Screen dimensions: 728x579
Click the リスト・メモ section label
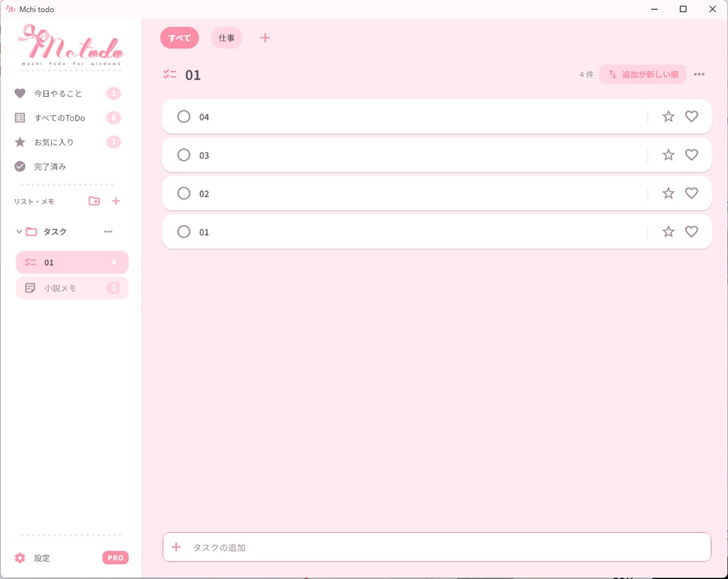click(x=34, y=201)
